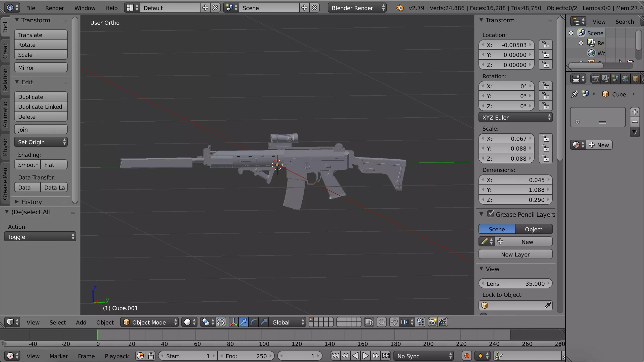Viewport: 644px width, 362px height.
Task: Open the Render properties camera tab icon
Action: tap(595, 79)
